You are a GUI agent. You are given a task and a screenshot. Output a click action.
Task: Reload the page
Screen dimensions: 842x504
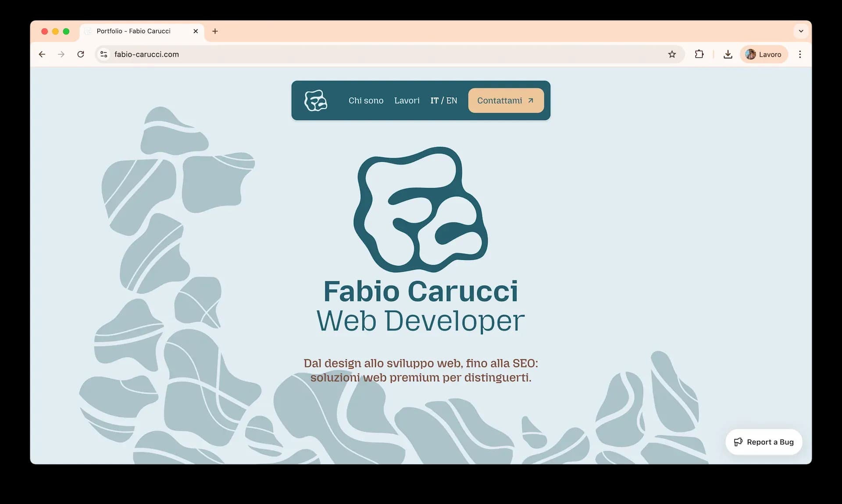tap(81, 54)
